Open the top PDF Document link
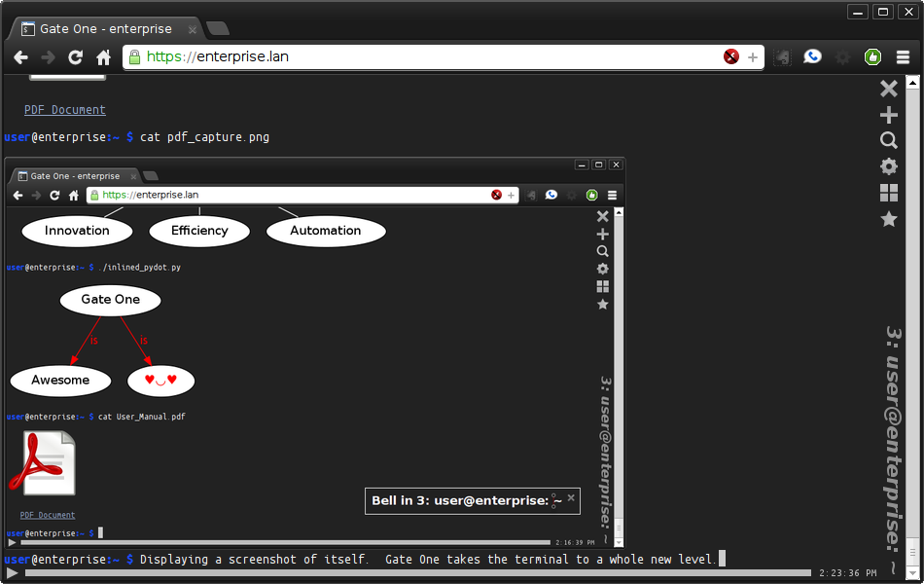This screenshot has width=924, height=584. [x=65, y=110]
